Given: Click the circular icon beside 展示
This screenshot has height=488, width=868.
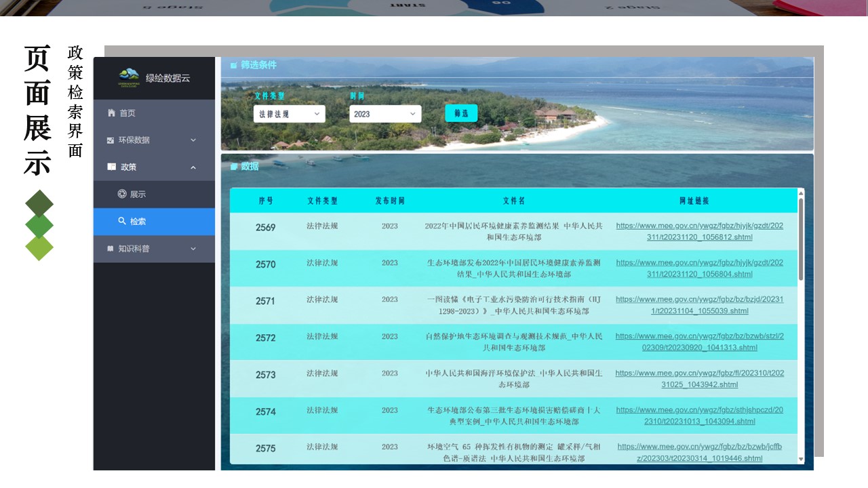Looking at the screenshot, I should point(122,194).
